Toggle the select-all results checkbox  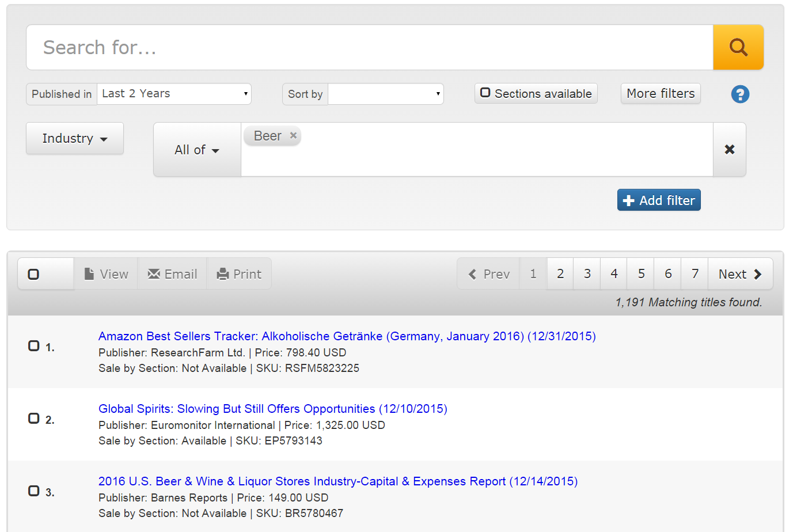[34, 274]
